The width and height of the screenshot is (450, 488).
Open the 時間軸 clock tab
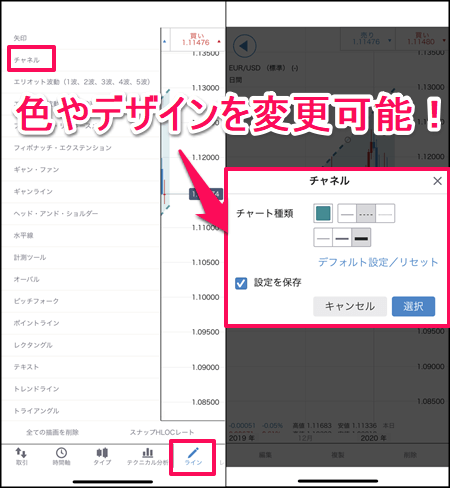[61, 456]
